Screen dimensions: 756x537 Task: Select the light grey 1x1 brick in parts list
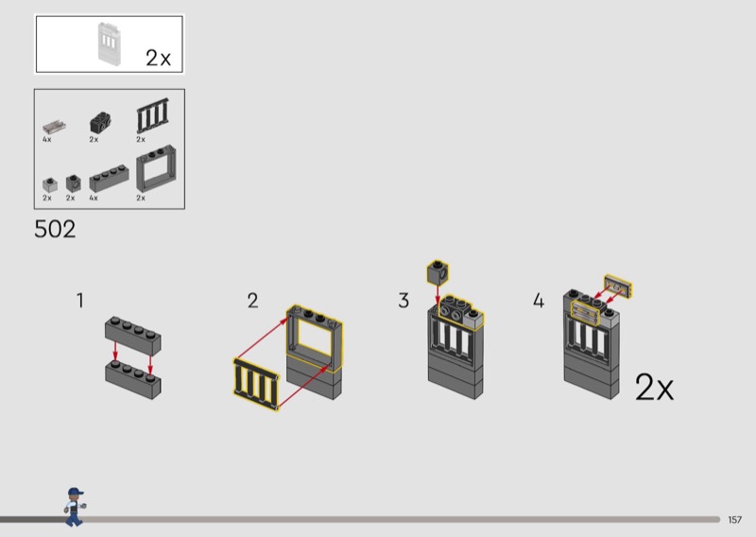[x=50, y=184]
